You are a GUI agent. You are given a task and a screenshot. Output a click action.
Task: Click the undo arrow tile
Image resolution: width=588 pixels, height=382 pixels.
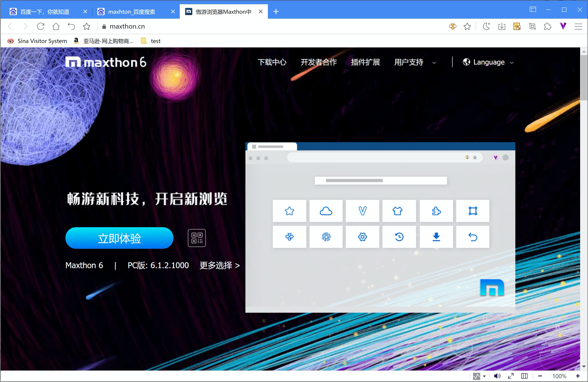[473, 237]
